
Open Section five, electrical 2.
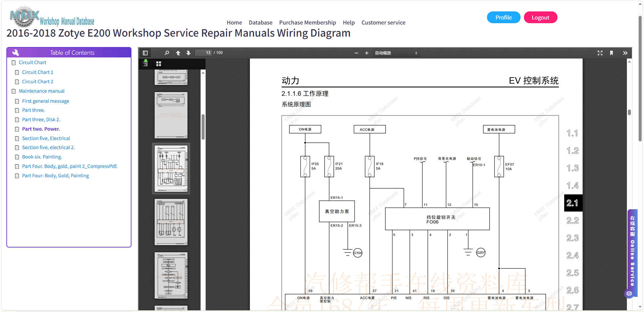pyautogui.click(x=48, y=147)
